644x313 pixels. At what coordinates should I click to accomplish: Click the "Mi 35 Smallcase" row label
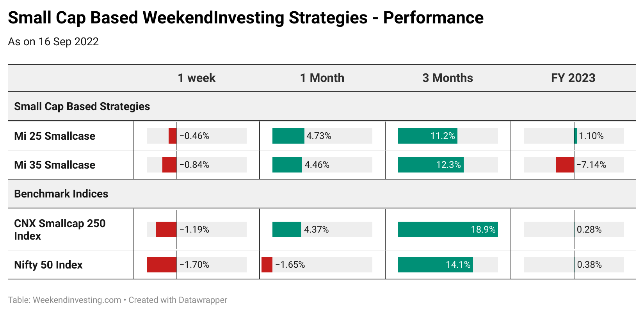[55, 165]
